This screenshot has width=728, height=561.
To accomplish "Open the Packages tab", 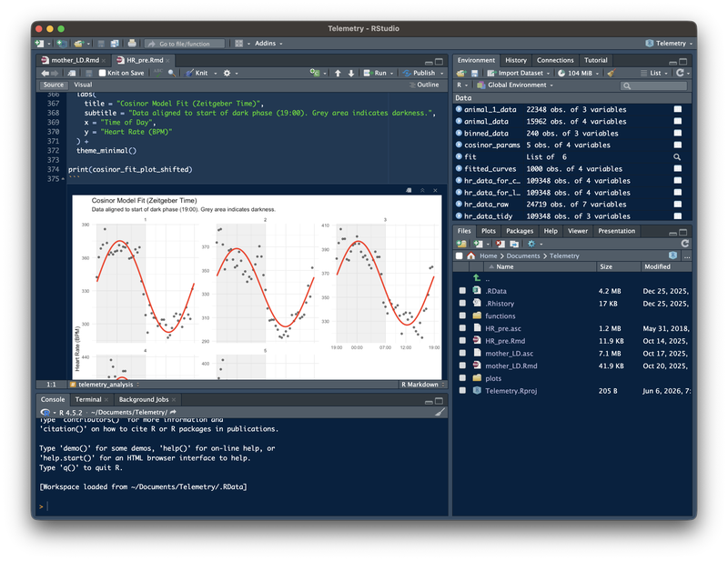I will point(519,231).
